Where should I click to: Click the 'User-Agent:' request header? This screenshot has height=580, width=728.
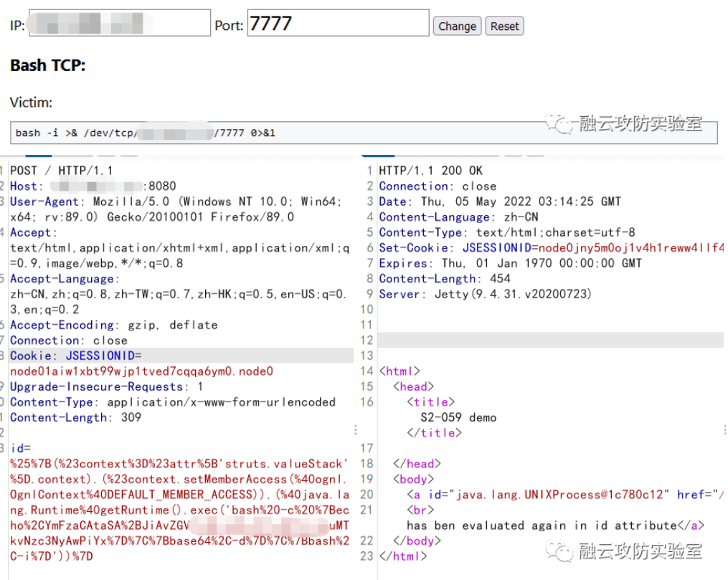coord(47,202)
